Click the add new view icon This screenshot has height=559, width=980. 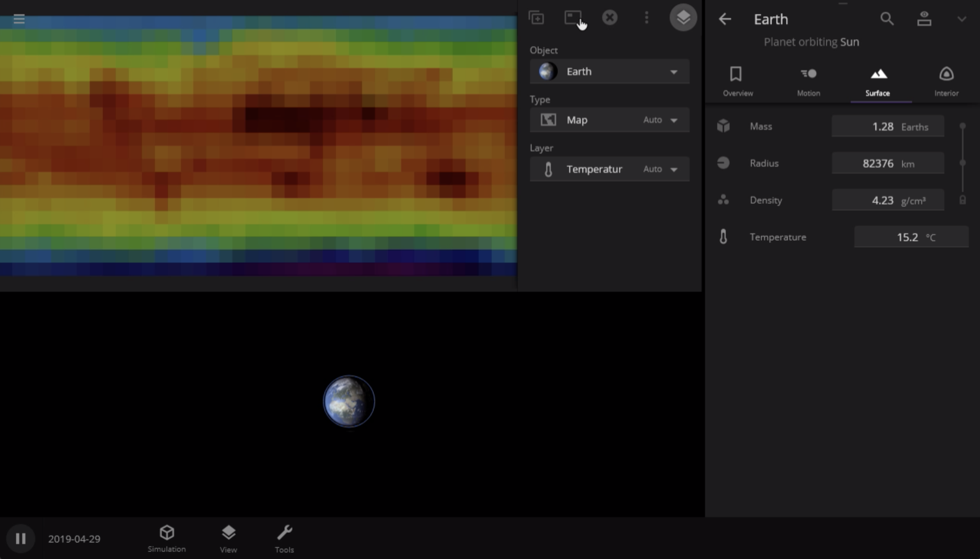click(536, 18)
